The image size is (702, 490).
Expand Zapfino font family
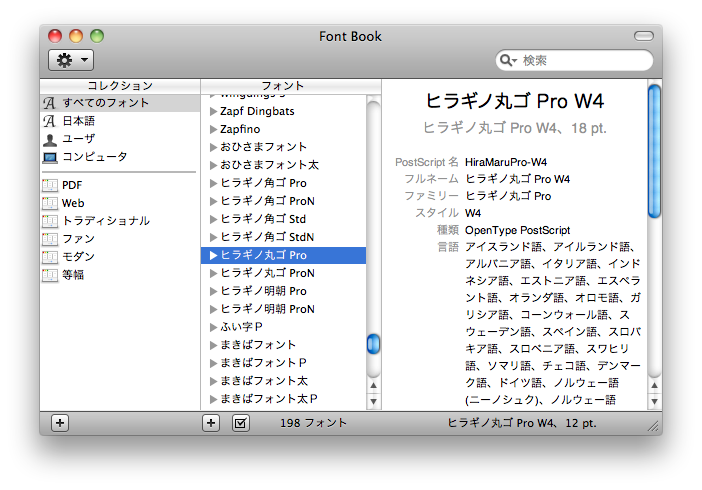pyautogui.click(x=214, y=129)
